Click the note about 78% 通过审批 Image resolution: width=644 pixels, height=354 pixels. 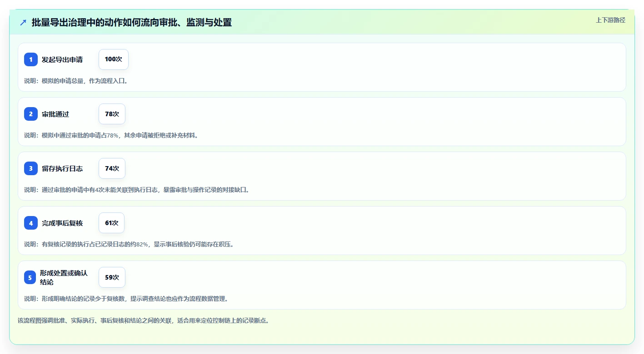[x=112, y=135]
